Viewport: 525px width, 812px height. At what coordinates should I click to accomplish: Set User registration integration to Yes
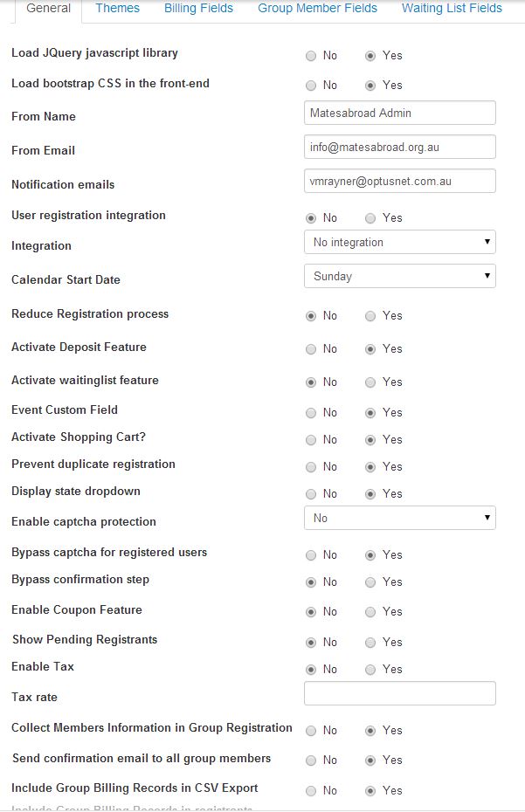pos(371,218)
